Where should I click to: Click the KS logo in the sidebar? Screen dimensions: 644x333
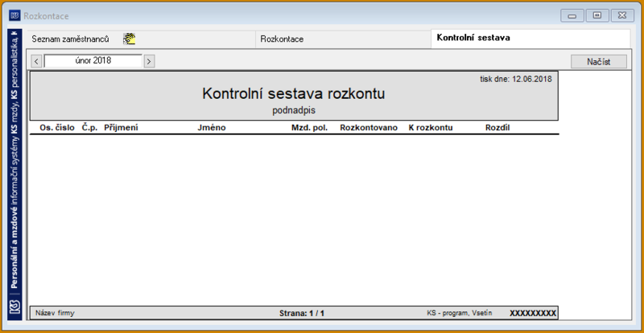(14, 307)
